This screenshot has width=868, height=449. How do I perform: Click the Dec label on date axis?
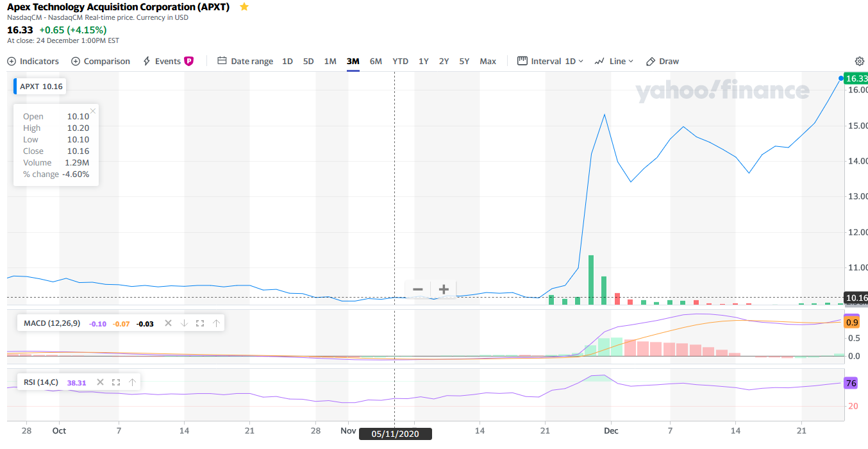611,431
